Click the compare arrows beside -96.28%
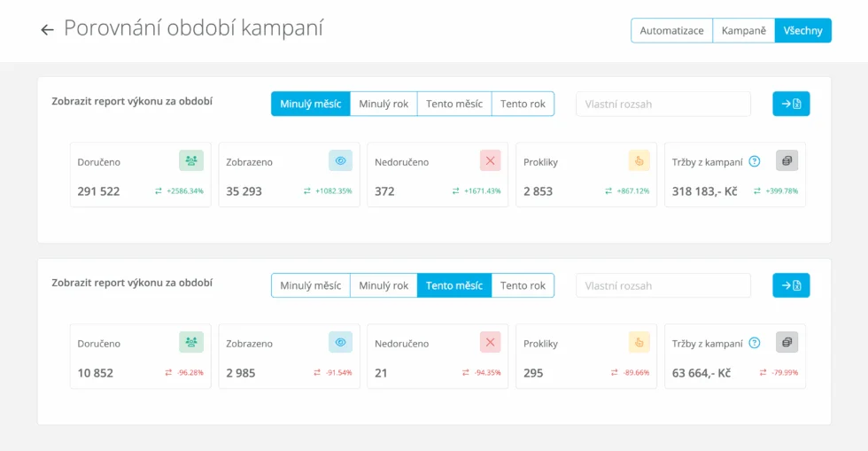Screen dimensions: 868x451 point(168,373)
